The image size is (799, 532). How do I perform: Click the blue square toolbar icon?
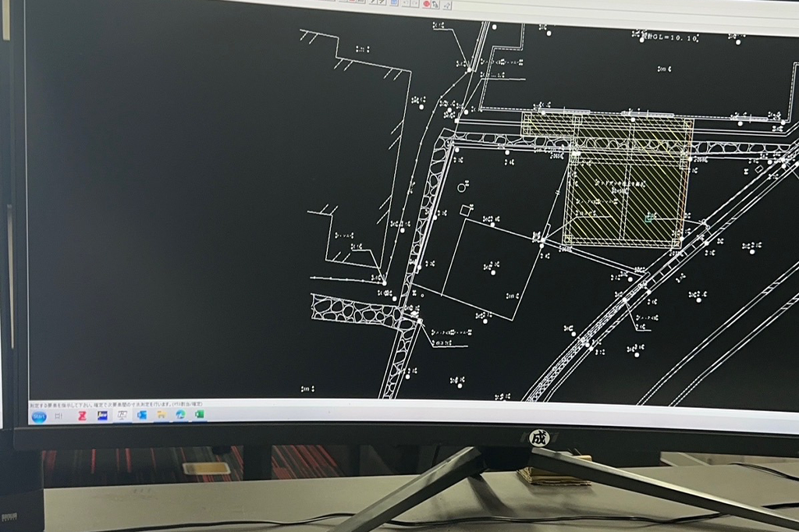[x=394, y=2]
